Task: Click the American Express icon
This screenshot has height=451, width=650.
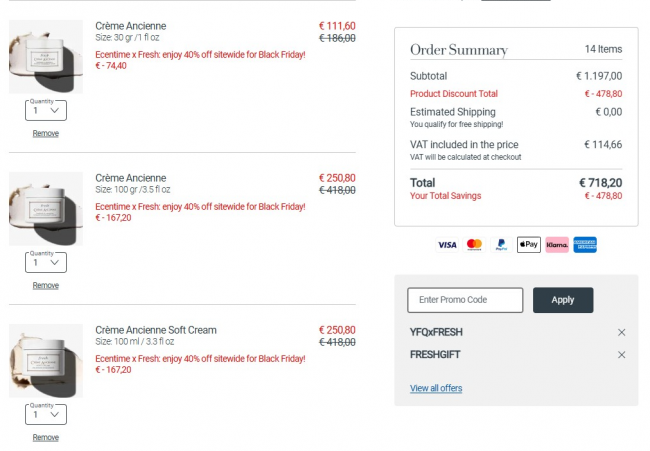Action: (x=585, y=244)
